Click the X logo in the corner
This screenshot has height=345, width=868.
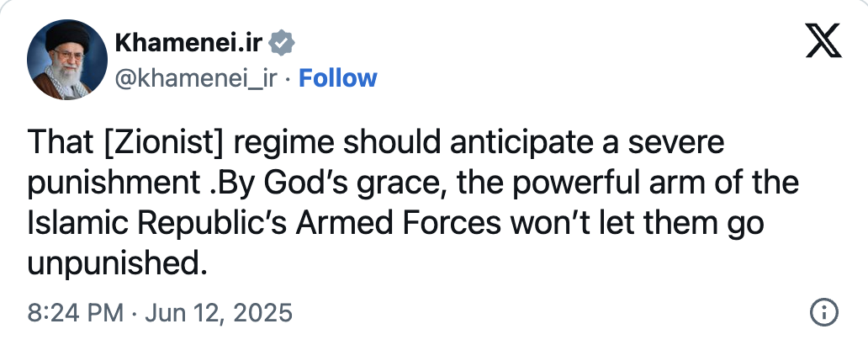pyautogui.click(x=823, y=40)
